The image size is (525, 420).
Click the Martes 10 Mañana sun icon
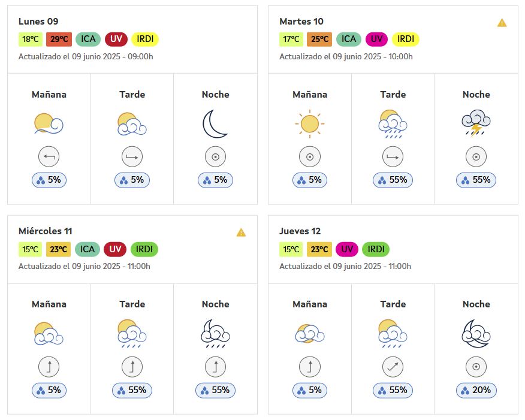(310, 123)
